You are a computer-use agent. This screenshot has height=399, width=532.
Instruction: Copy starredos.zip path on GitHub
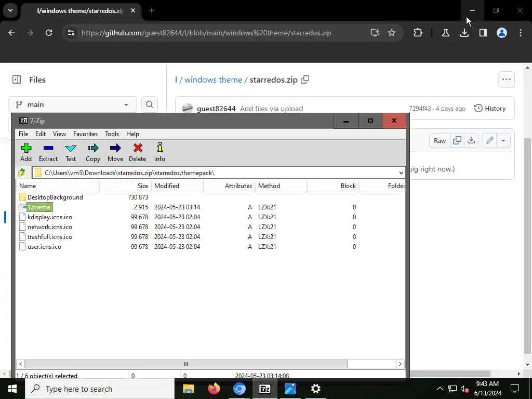click(x=305, y=79)
